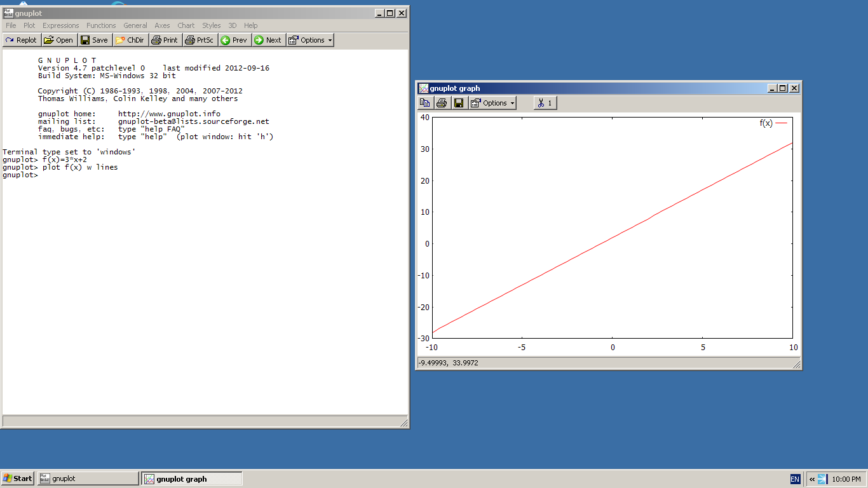Click "Build System: MS-Windows 32 bit" line
The height and width of the screenshot is (488, 868).
107,76
